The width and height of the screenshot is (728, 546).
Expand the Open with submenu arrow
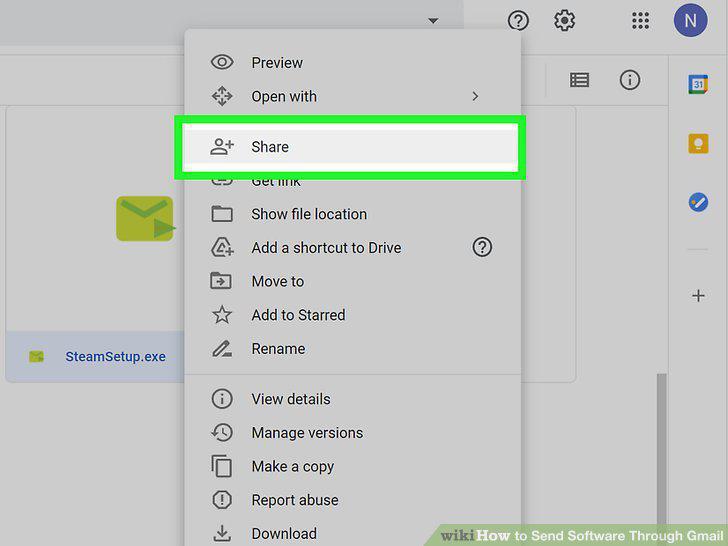(475, 96)
